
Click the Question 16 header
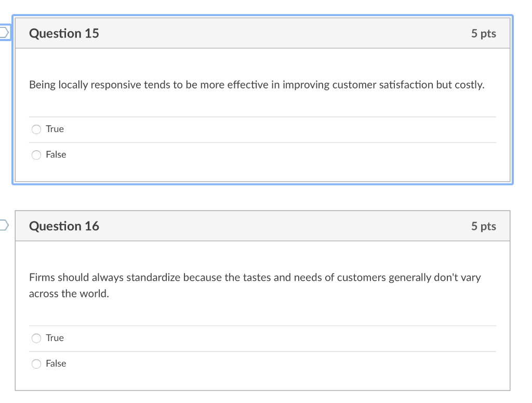tap(64, 226)
